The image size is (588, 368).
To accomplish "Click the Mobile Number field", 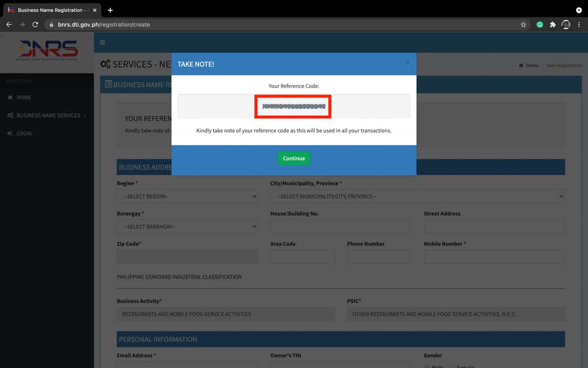I will 494,257.
